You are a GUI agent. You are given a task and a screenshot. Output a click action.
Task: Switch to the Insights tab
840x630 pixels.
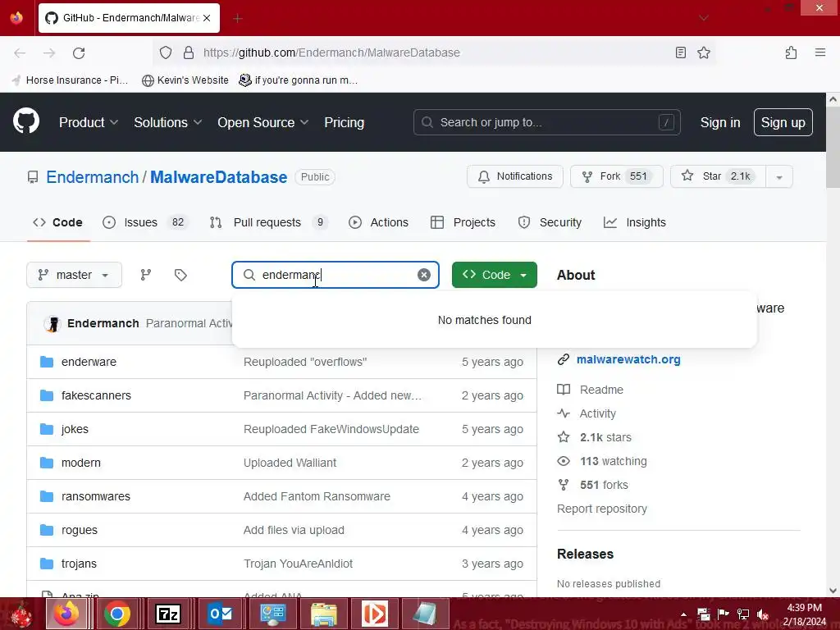pos(635,222)
